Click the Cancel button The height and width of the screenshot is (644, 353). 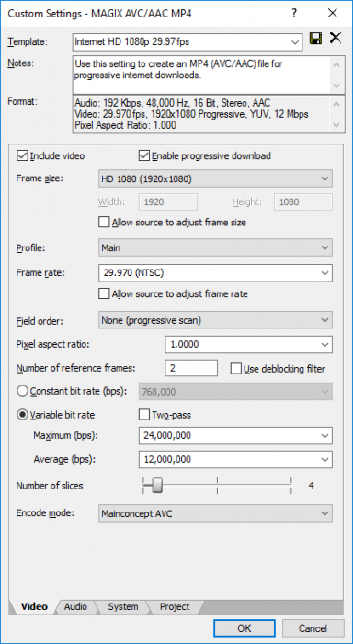(x=313, y=628)
